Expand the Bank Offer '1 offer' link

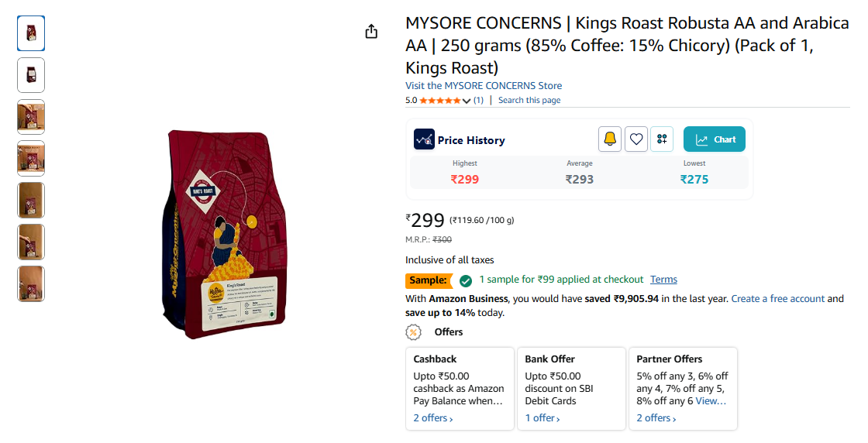click(x=542, y=418)
